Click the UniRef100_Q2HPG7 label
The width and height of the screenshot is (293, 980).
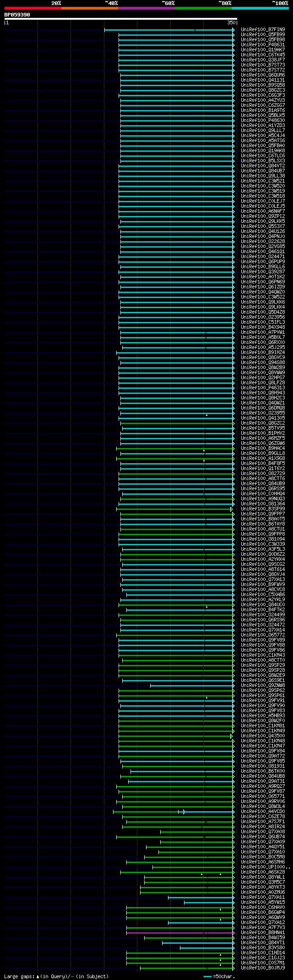pyautogui.click(x=263, y=378)
